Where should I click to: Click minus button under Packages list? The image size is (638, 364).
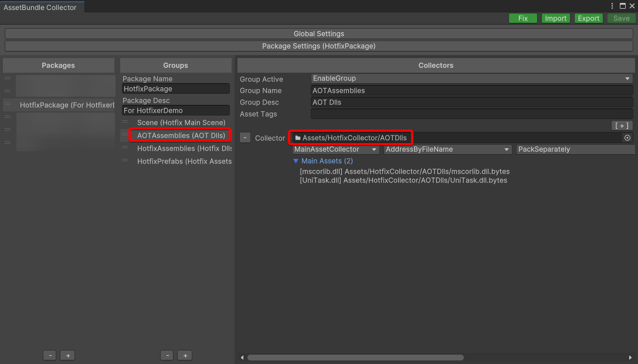[50, 355]
